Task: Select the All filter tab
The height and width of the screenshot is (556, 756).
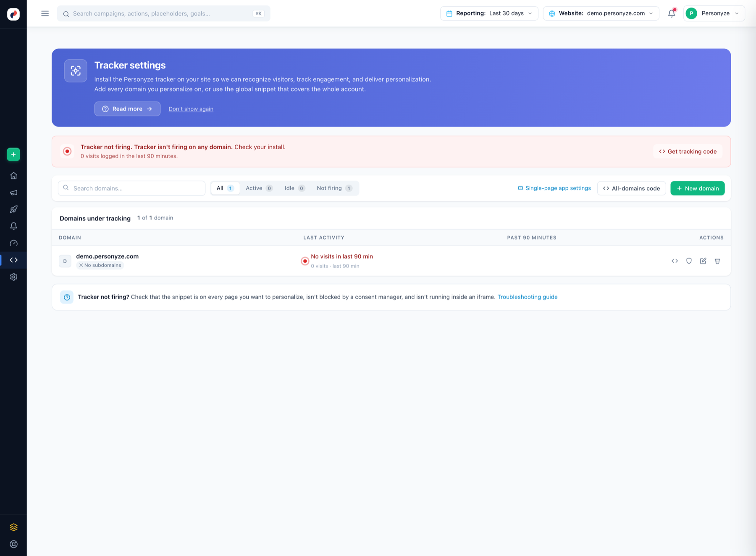Action: pos(225,188)
